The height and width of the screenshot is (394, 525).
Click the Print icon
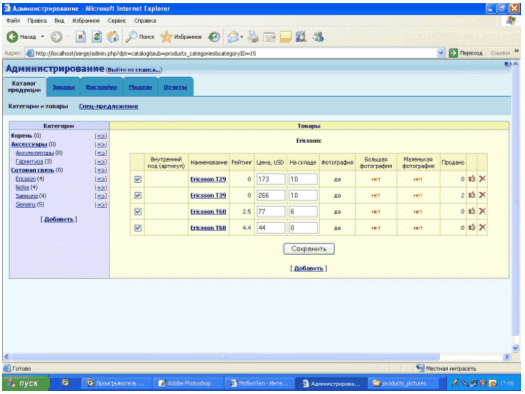[x=253, y=37]
